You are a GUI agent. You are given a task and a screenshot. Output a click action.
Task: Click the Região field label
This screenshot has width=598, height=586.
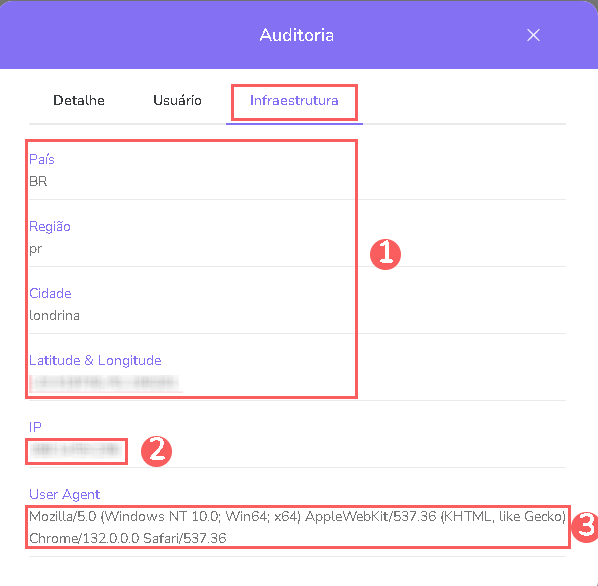tap(50, 226)
